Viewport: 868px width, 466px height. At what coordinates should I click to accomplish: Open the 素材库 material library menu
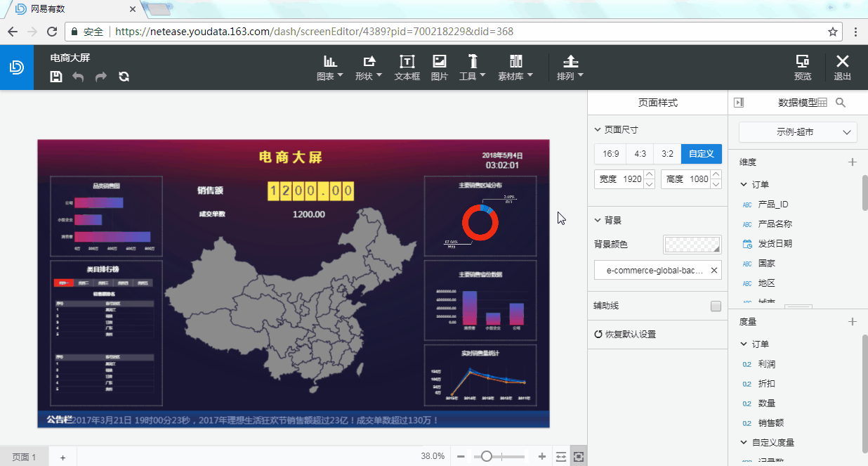pyautogui.click(x=515, y=67)
